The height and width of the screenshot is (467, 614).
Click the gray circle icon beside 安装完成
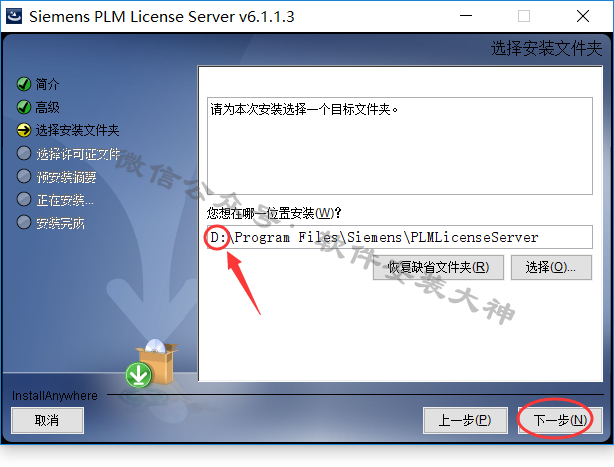click(24, 222)
